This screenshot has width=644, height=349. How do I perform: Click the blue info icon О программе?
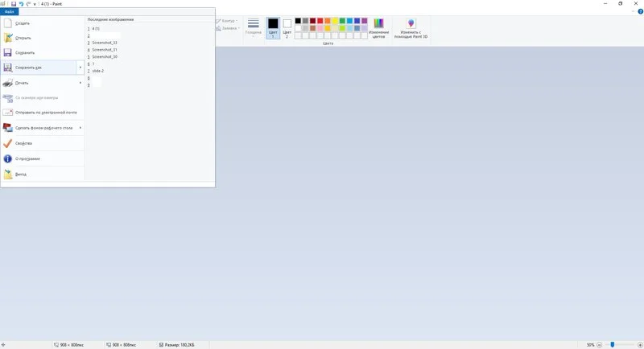pos(7,158)
